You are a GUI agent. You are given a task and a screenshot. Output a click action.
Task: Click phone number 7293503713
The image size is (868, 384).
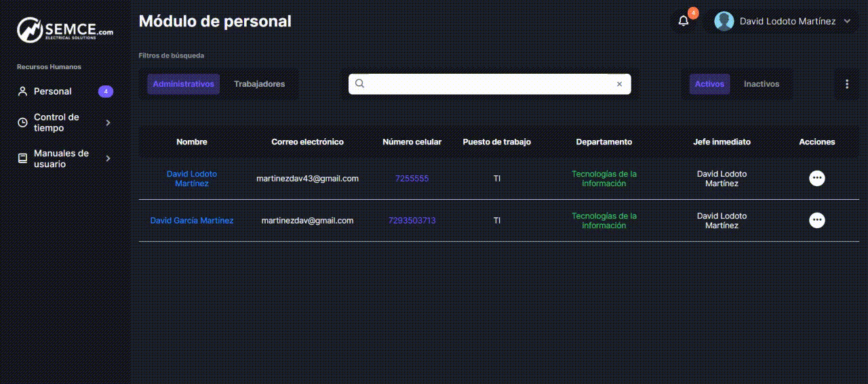[412, 220]
